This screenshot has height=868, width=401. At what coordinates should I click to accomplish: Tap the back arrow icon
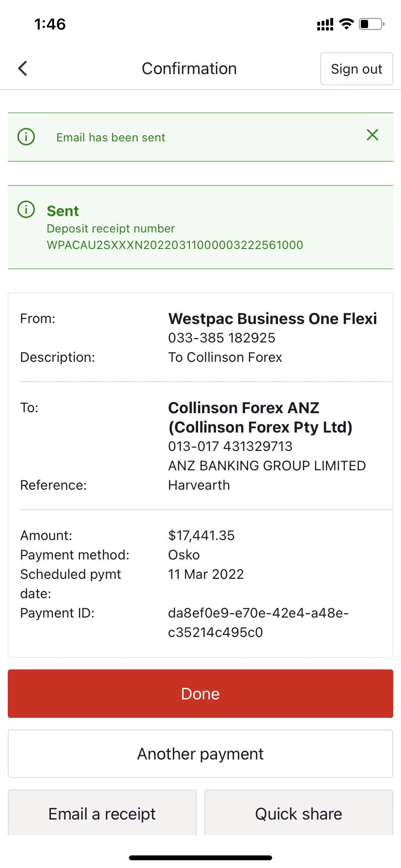click(23, 68)
